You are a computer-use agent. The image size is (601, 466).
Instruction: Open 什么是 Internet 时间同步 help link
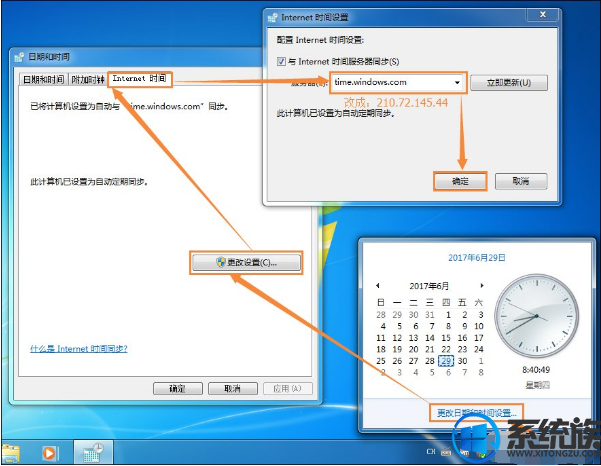(79, 349)
